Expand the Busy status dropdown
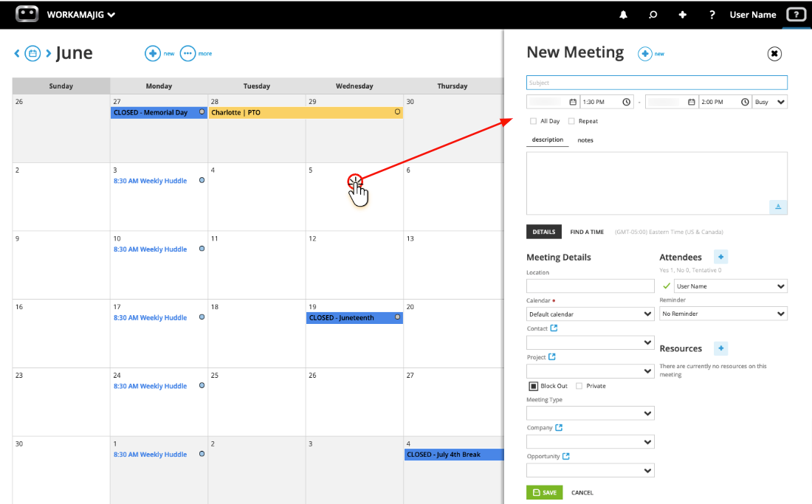Screen dimensions: 812x504 pos(769,102)
